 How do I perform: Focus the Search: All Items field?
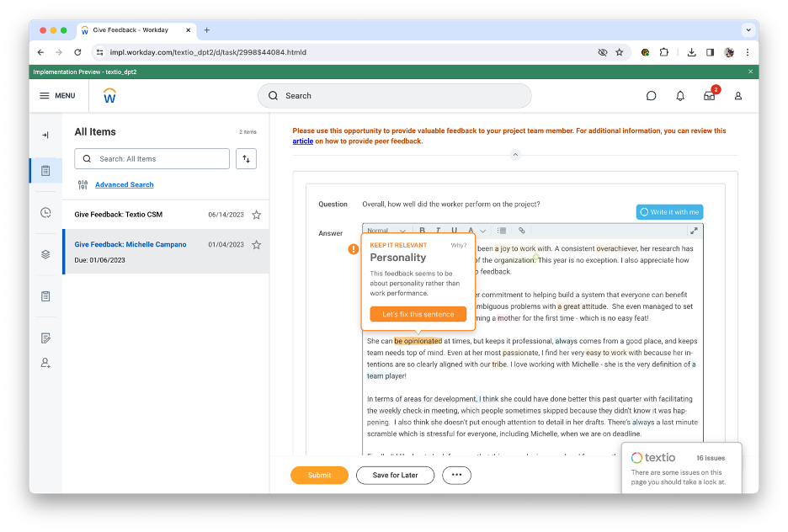click(x=152, y=159)
